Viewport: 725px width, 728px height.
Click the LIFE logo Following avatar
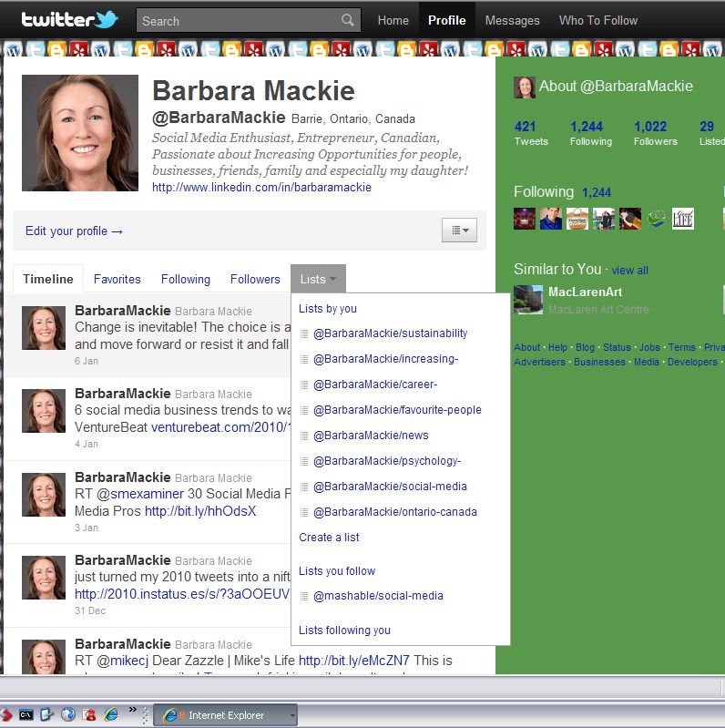(x=683, y=219)
